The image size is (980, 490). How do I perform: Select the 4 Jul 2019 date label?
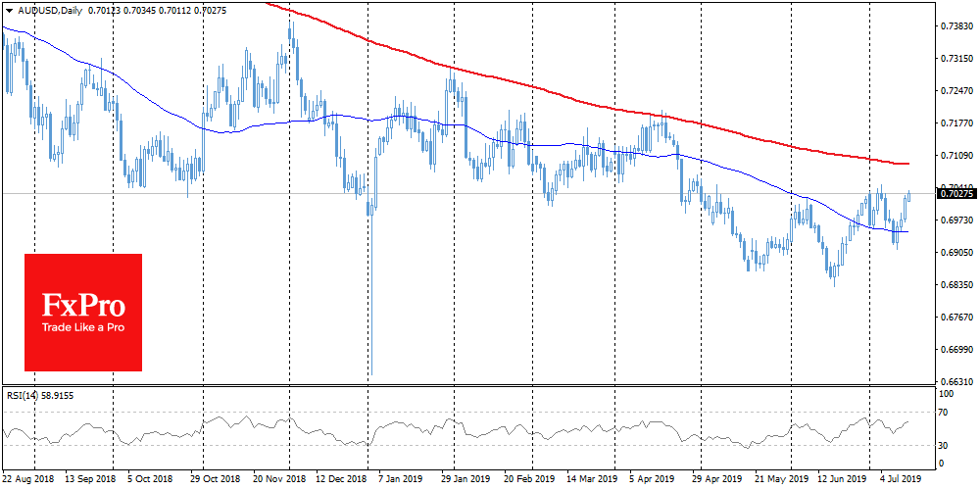click(x=901, y=479)
